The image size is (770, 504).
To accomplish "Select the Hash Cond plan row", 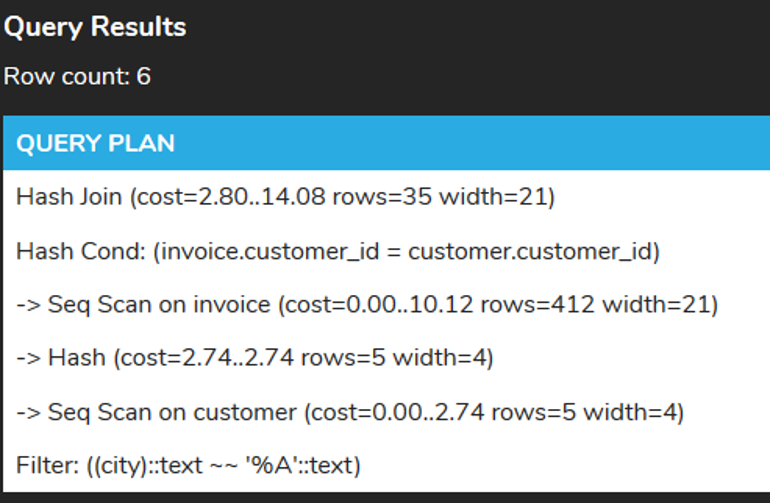I will [338, 250].
